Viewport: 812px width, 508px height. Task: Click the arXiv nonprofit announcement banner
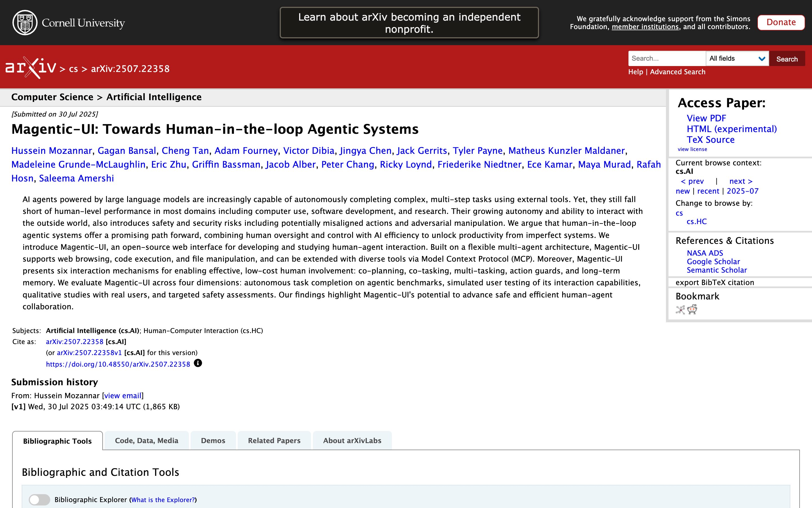(409, 23)
